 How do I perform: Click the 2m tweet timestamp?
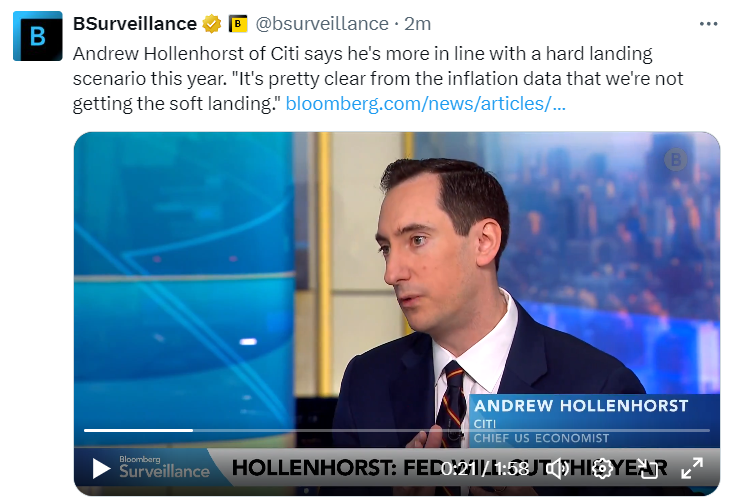[418, 23]
